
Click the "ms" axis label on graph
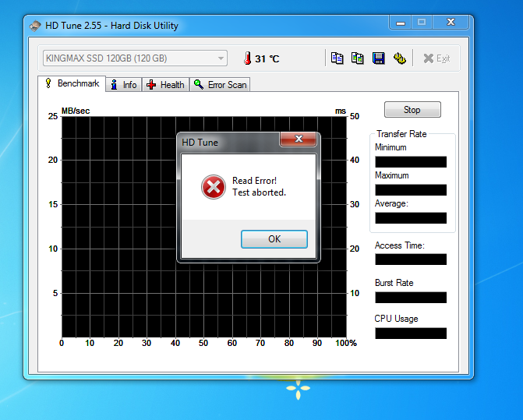coord(341,111)
